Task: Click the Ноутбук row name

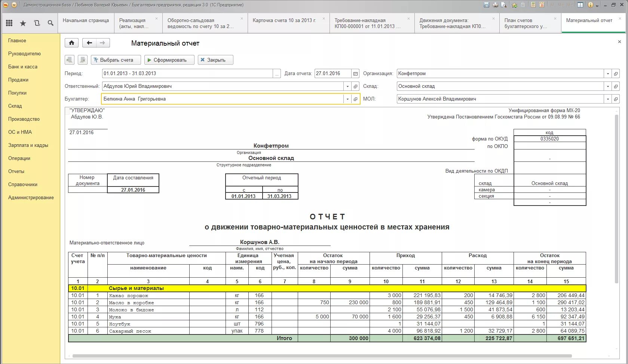Action: click(x=120, y=324)
